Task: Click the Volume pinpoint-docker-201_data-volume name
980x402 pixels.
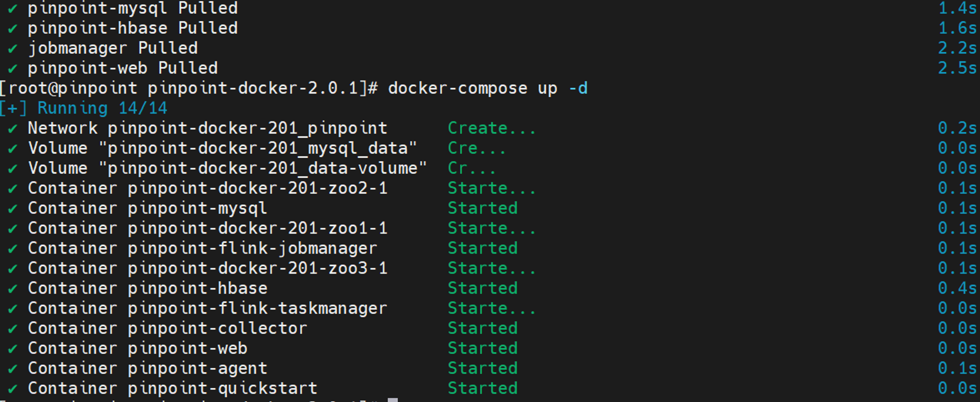Action: coord(228,169)
